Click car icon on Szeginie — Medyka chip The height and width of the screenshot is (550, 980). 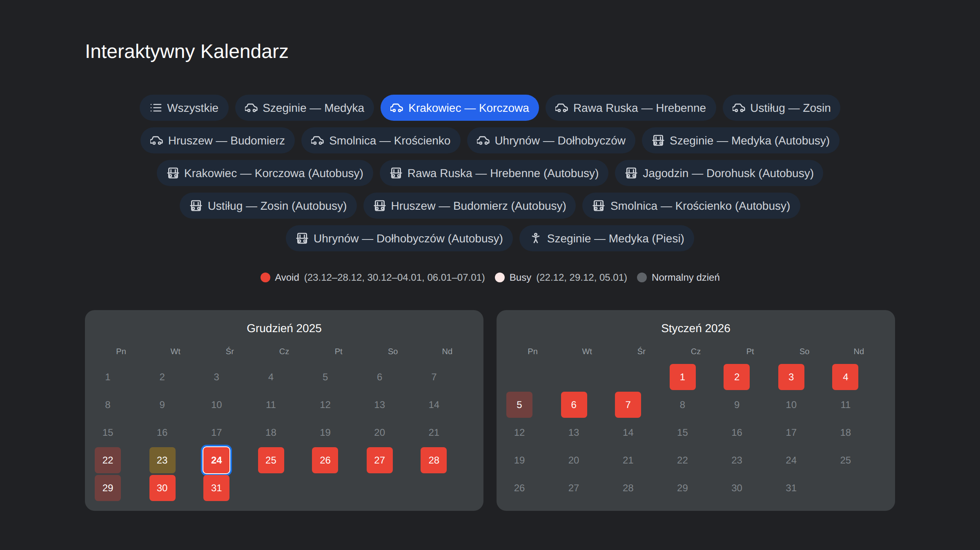251,108
